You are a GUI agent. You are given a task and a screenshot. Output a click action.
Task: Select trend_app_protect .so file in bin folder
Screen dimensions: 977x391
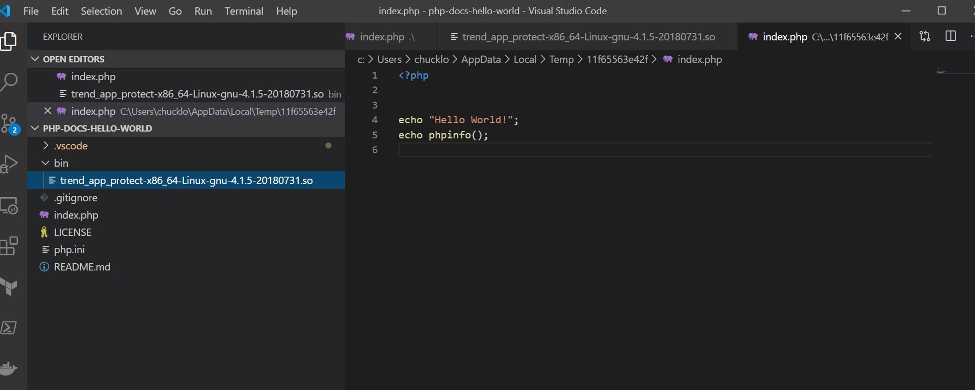(186, 181)
